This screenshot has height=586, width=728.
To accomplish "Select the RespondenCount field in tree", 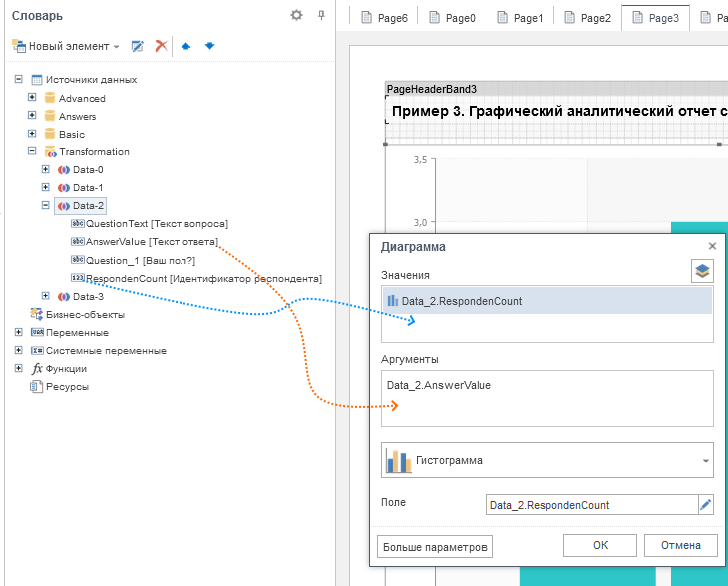I will 202,279.
